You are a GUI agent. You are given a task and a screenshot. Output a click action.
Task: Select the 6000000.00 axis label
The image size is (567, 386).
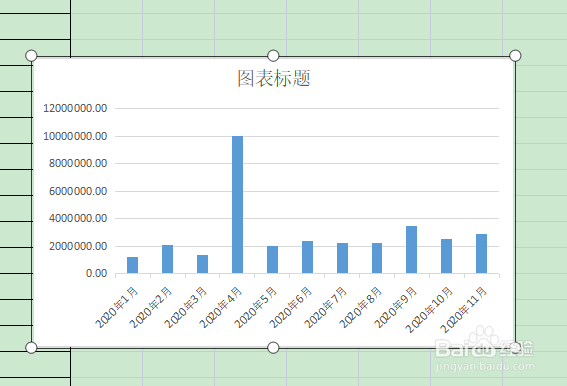pyautogui.click(x=78, y=191)
